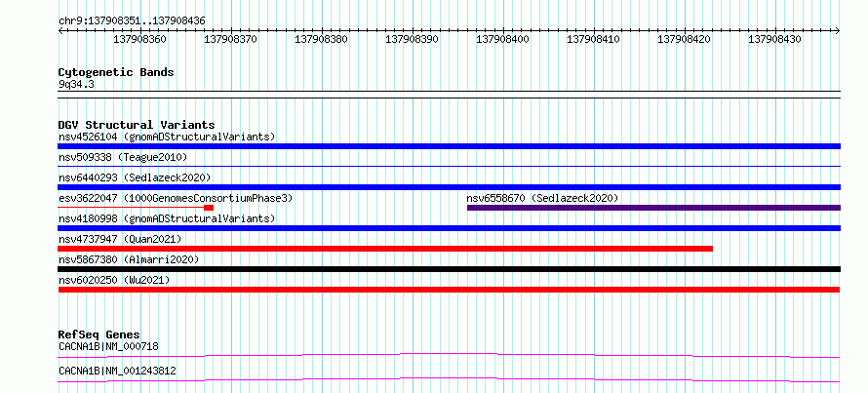
Task: Click the chr9:137908351..137908436 region label
Action: (x=132, y=21)
